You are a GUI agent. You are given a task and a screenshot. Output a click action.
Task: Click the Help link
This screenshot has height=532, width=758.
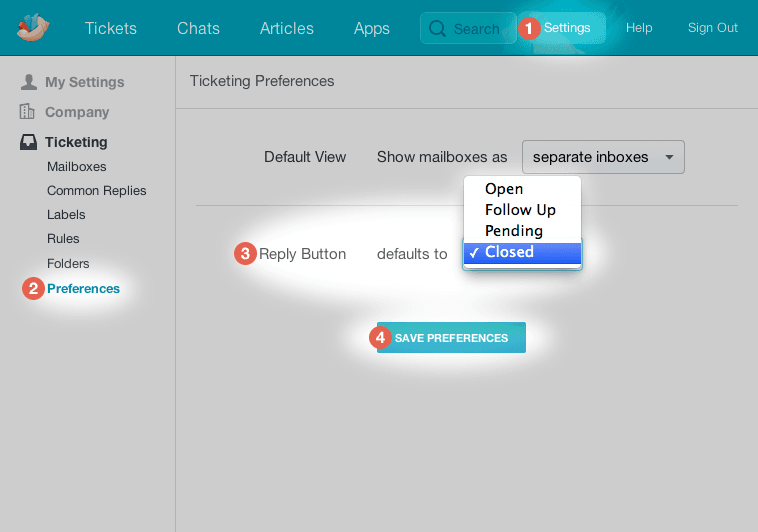639,28
